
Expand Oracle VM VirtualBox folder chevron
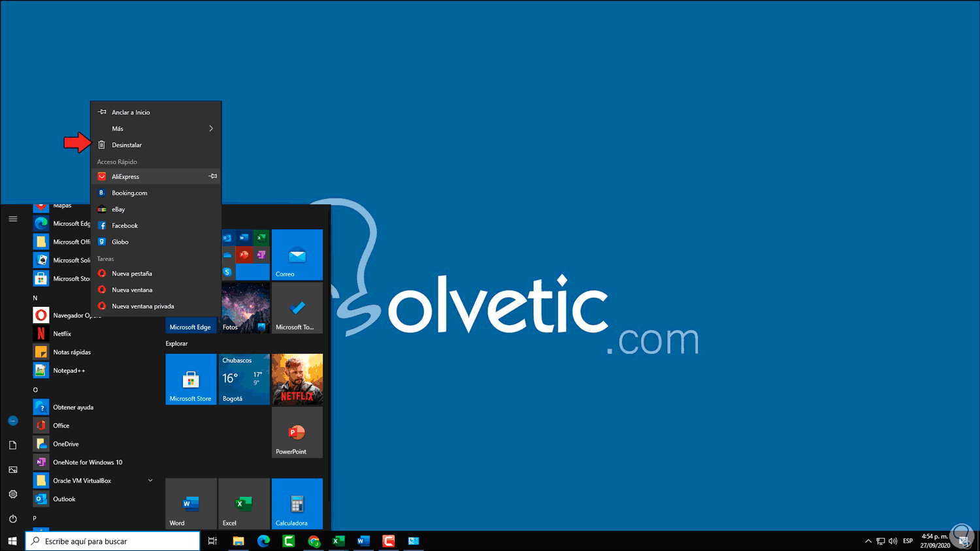[150, 480]
